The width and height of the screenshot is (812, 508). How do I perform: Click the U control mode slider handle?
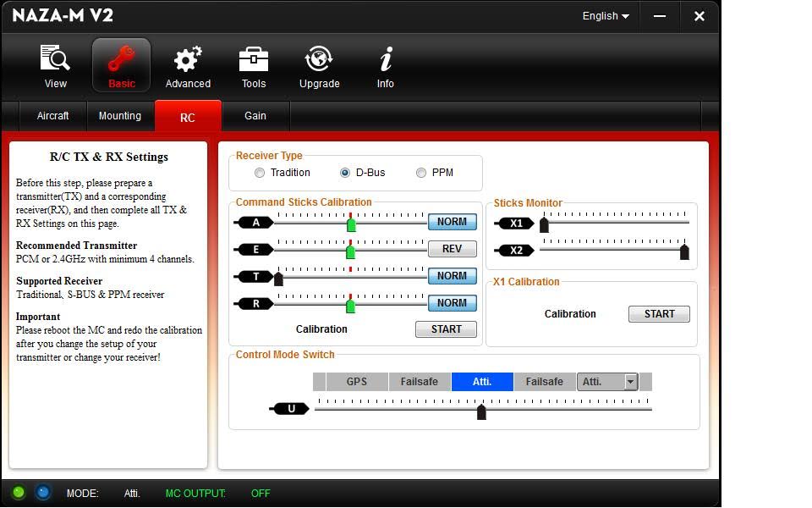point(481,412)
